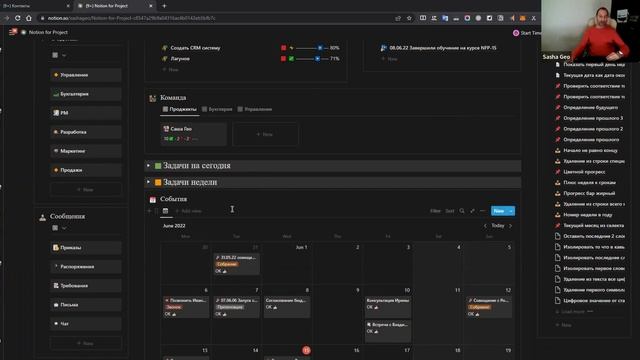The height and width of the screenshot is (360, 640).
Task: Click the blue New button in События
Action: [499, 211]
